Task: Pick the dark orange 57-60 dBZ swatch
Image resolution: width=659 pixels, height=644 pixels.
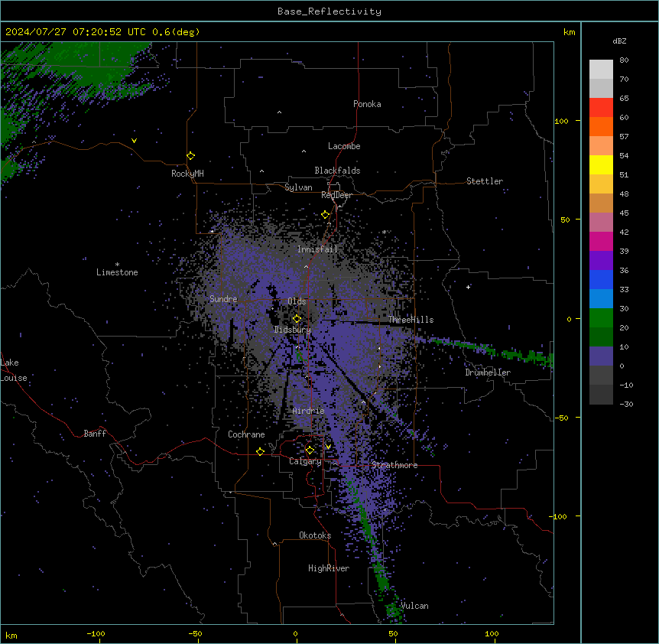Action: [x=601, y=126]
